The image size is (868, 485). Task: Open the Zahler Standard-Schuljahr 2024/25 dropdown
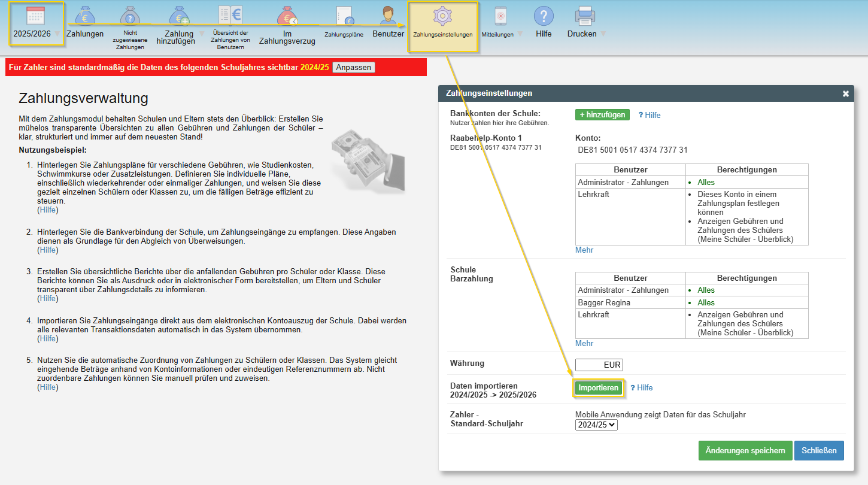tap(596, 425)
